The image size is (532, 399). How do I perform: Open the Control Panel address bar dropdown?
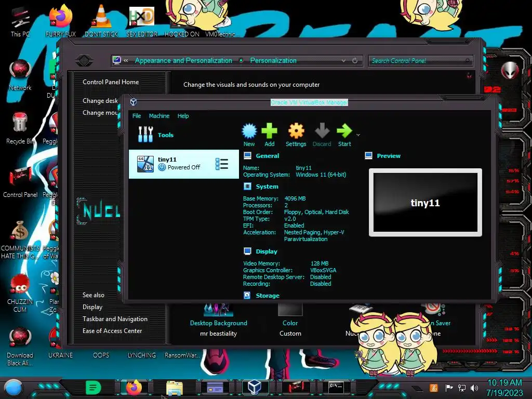pos(344,61)
